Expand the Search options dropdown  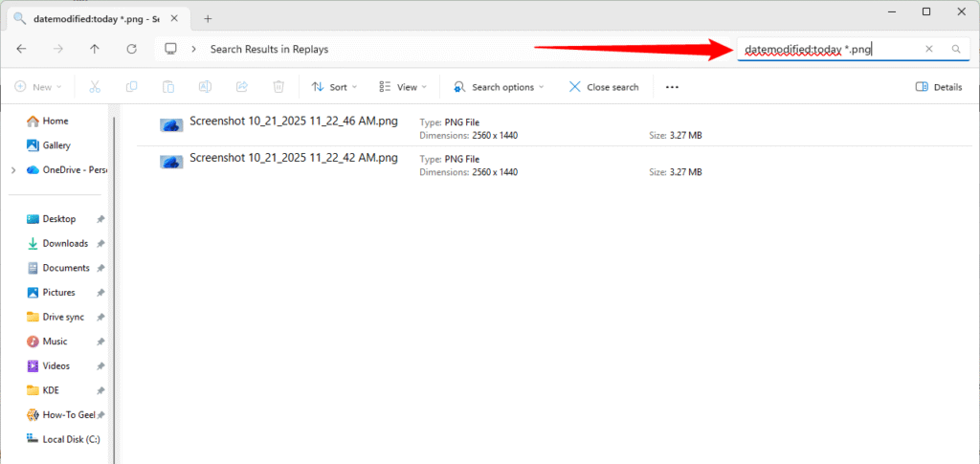coord(499,87)
